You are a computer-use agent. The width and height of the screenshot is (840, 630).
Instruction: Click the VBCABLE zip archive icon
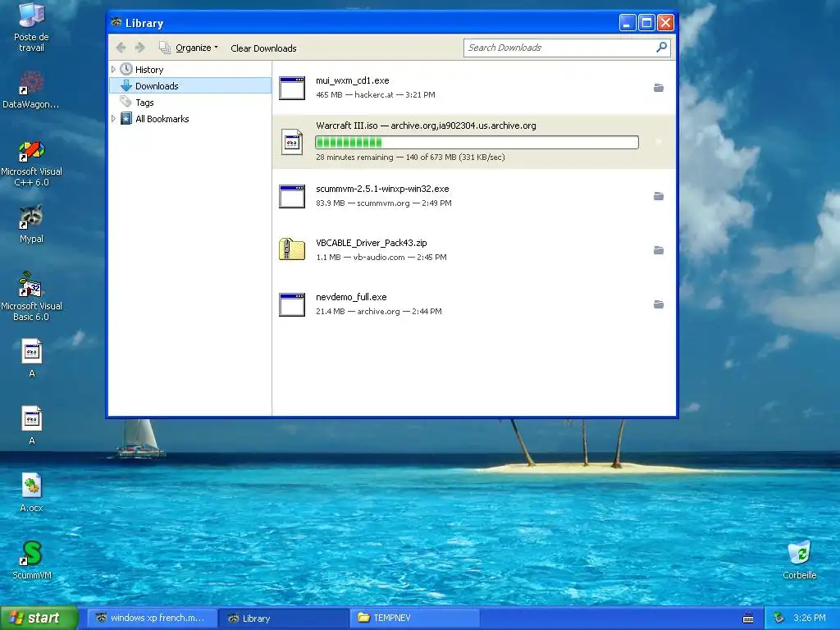292,249
